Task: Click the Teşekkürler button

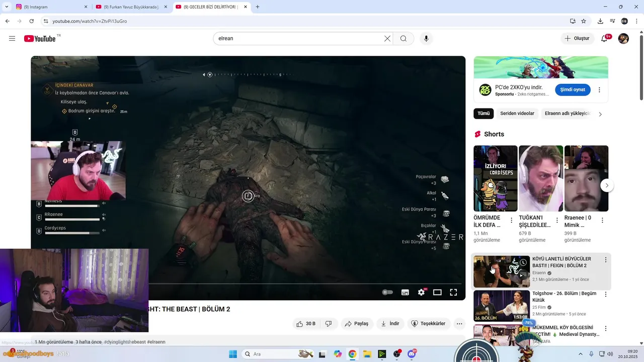Action: point(429,324)
